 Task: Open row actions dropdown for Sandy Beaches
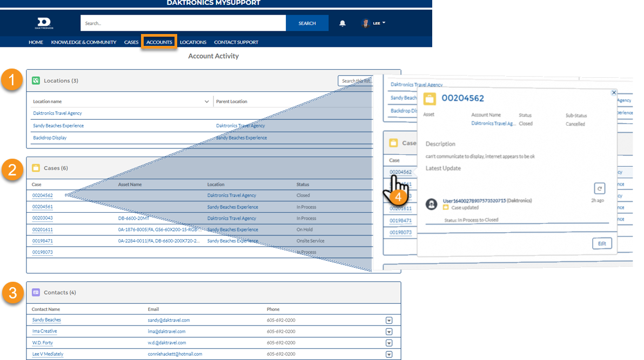coord(389,320)
